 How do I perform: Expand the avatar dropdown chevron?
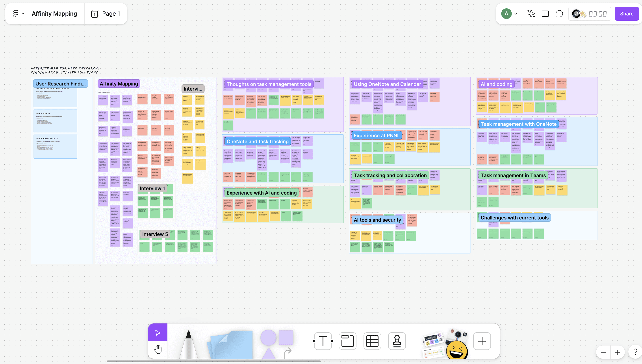516,14
